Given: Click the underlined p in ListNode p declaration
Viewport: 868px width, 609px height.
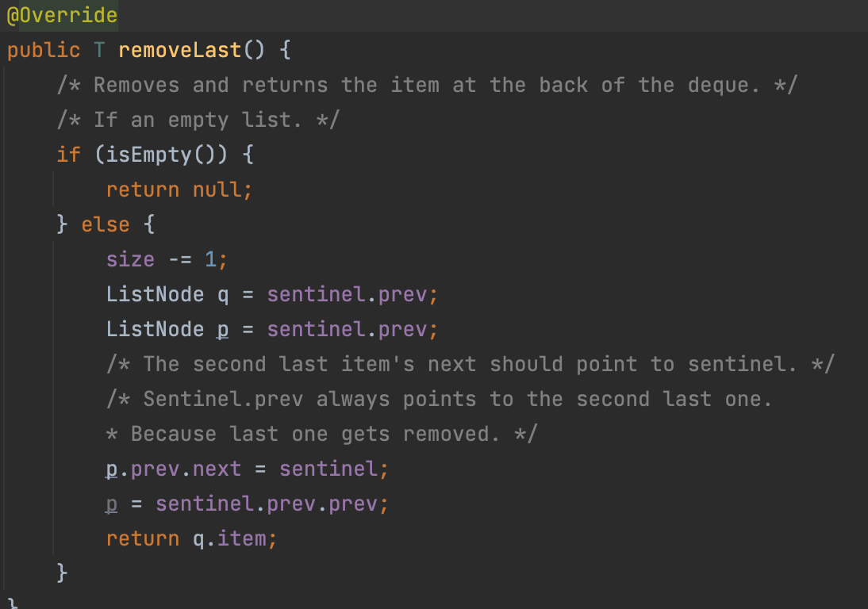Looking at the screenshot, I should click(223, 329).
